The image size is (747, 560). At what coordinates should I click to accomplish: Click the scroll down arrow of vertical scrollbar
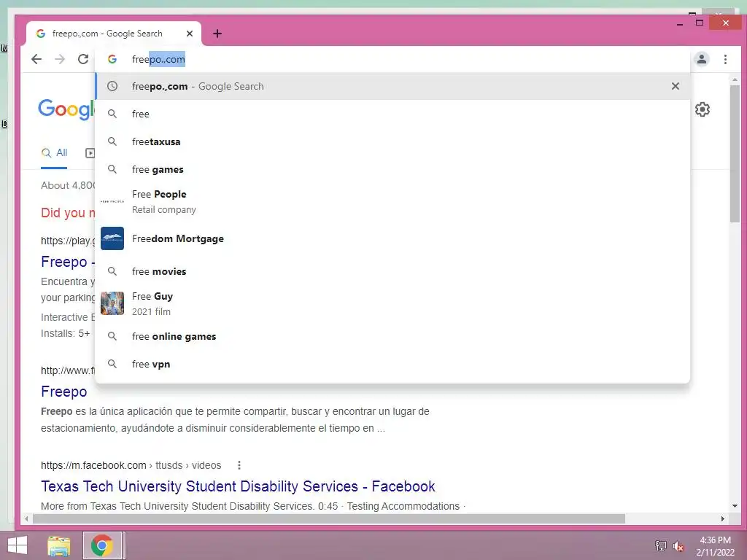coord(735,506)
